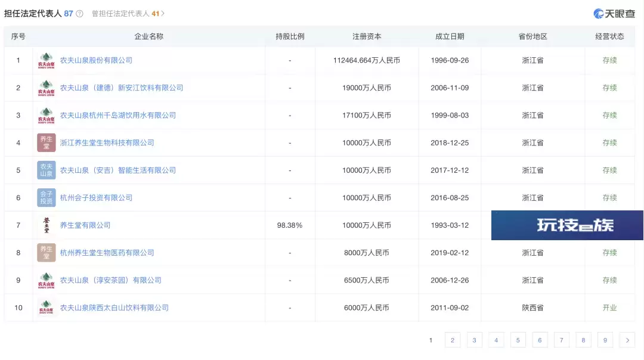
Task: Open 农夫山泉杭州千岛湖饮用水有限公司 link
Action: pos(118,116)
